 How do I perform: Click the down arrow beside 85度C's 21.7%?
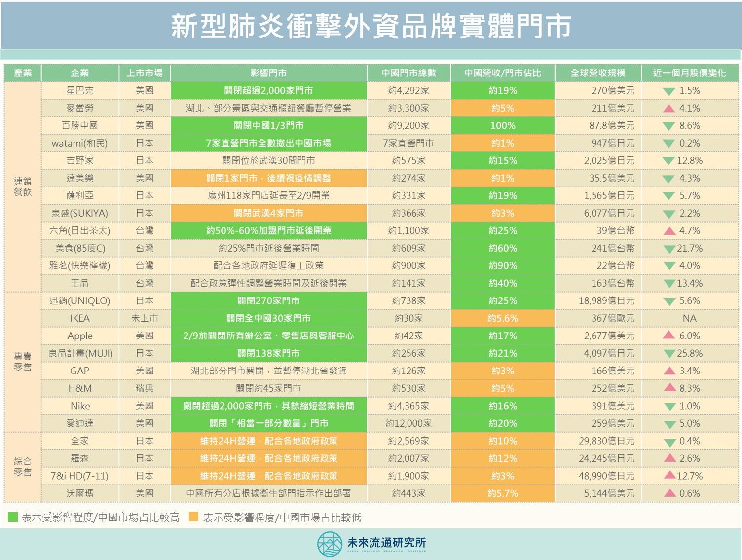click(x=669, y=249)
